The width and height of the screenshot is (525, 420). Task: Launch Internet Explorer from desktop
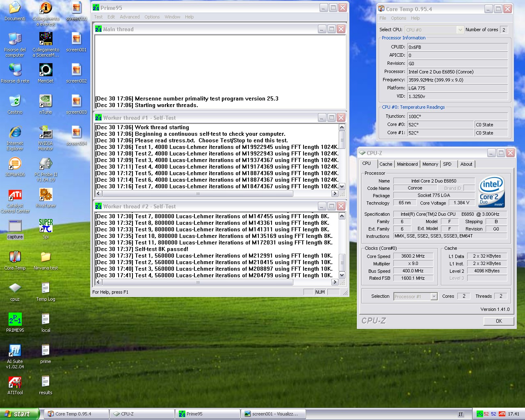point(15,138)
